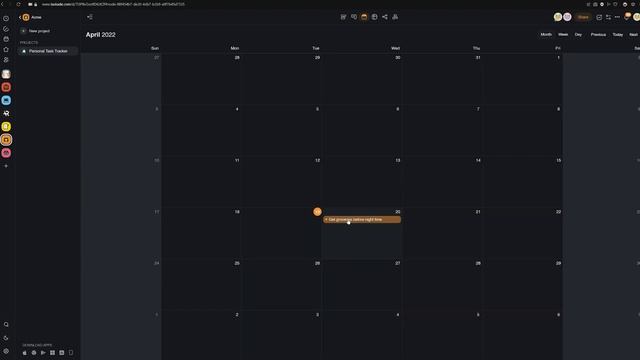
Task: Toggle the completed tasks checkbox icon
Action: pos(599,17)
